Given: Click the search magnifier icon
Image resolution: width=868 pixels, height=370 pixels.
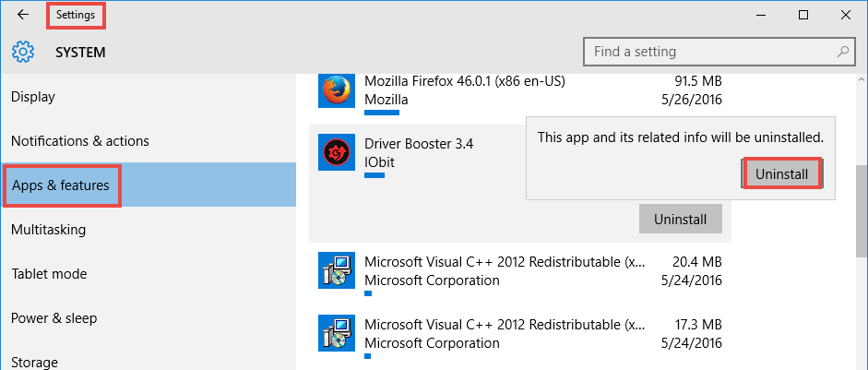Looking at the screenshot, I should click(842, 52).
